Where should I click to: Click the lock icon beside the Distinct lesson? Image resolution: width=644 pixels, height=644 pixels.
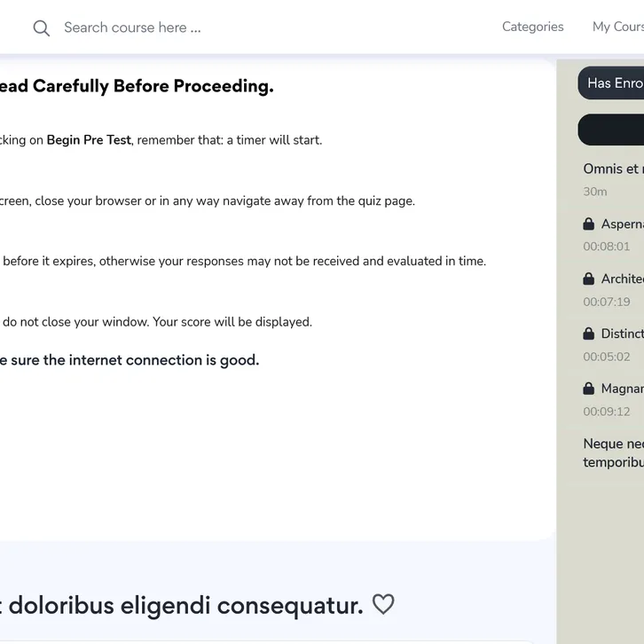tap(589, 334)
